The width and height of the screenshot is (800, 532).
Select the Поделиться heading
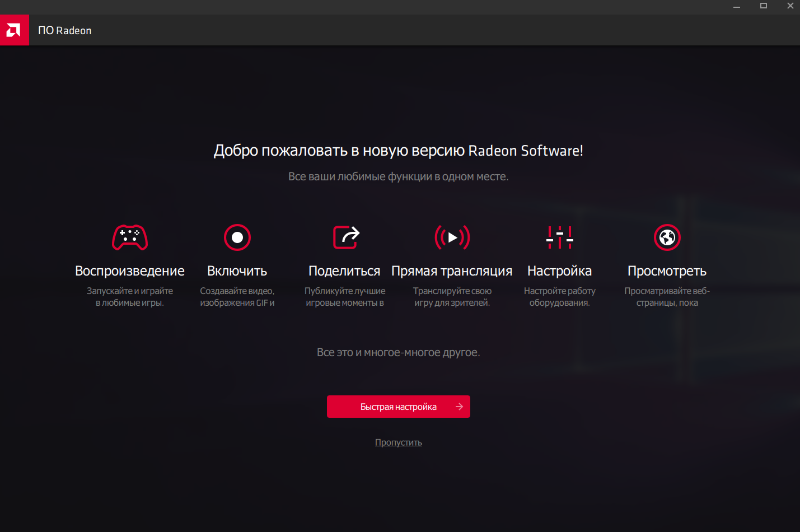344,271
